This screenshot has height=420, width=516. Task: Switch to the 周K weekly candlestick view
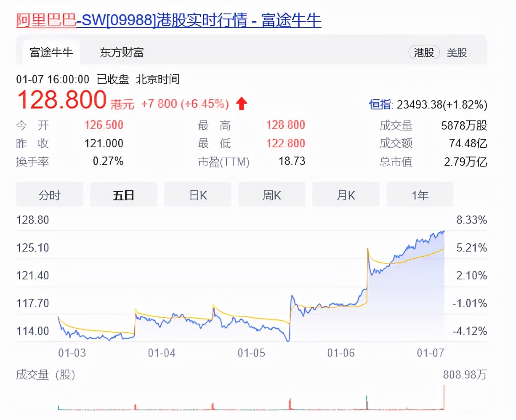coord(272,195)
